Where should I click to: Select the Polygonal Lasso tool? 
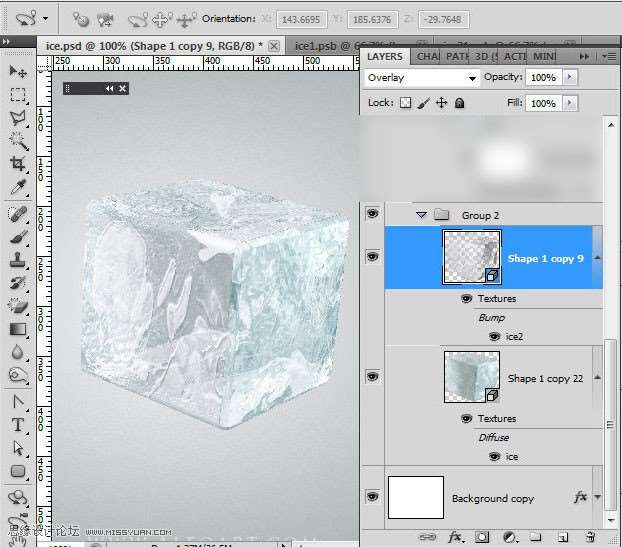coord(17,118)
